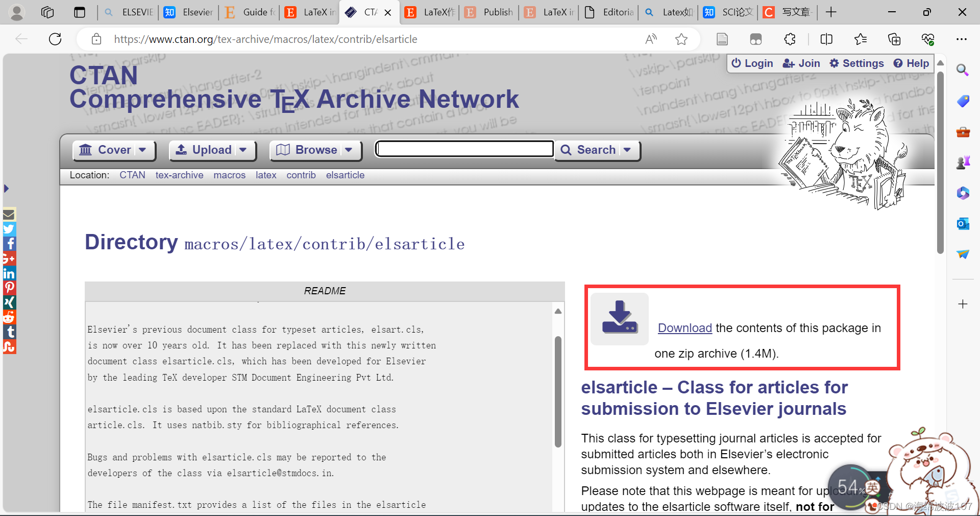Open the favorites list icon

click(861, 39)
